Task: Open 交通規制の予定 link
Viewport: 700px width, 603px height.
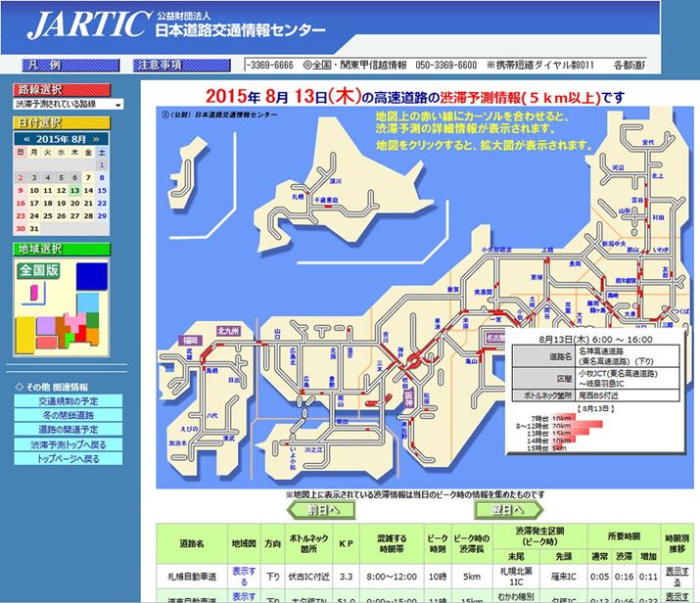Action: tap(68, 401)
